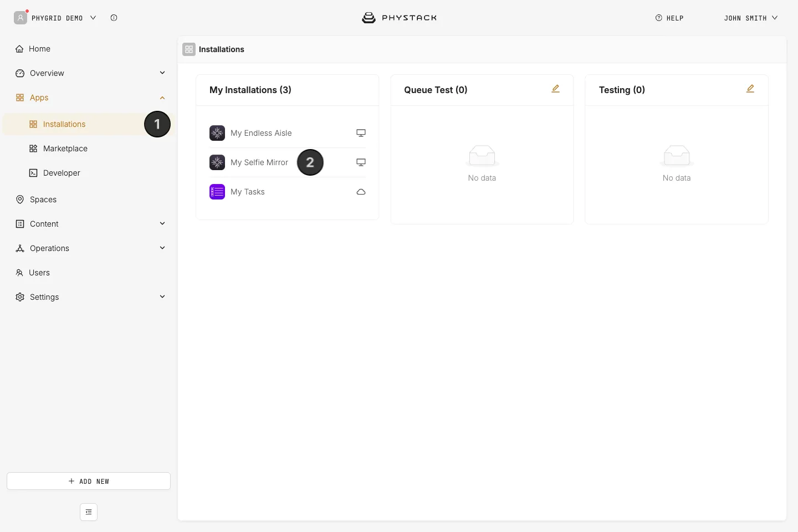Go to Installations in the sidebar
798x532 pixels.
point(88,124)
